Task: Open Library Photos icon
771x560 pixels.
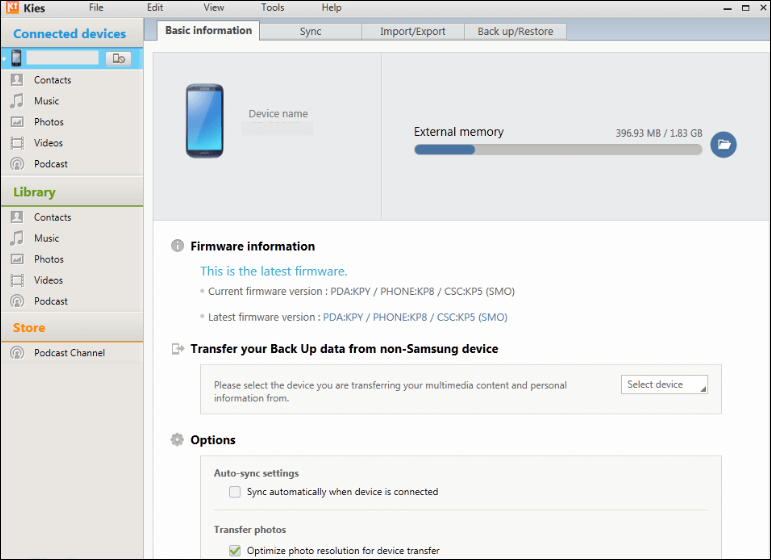Action: (x=17, y=259)
